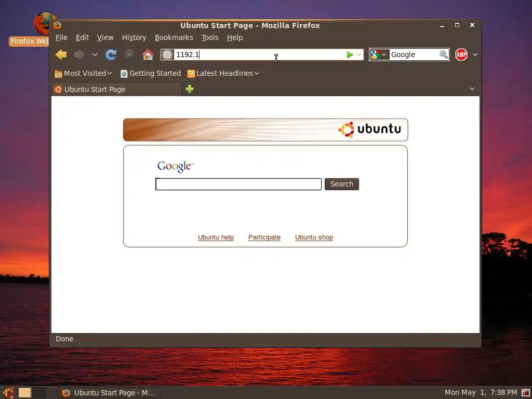Viewport: 532px width, 399px height.
Task: Open the Ubuntu shop link
Action: pyautogui.click(x=314, y=237)
